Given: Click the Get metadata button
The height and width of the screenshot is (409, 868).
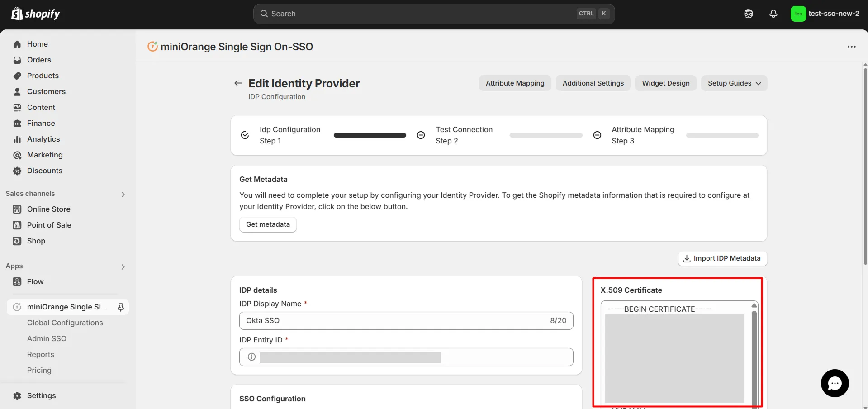Looking at the screenshot, I should click(x=268, y=224).
